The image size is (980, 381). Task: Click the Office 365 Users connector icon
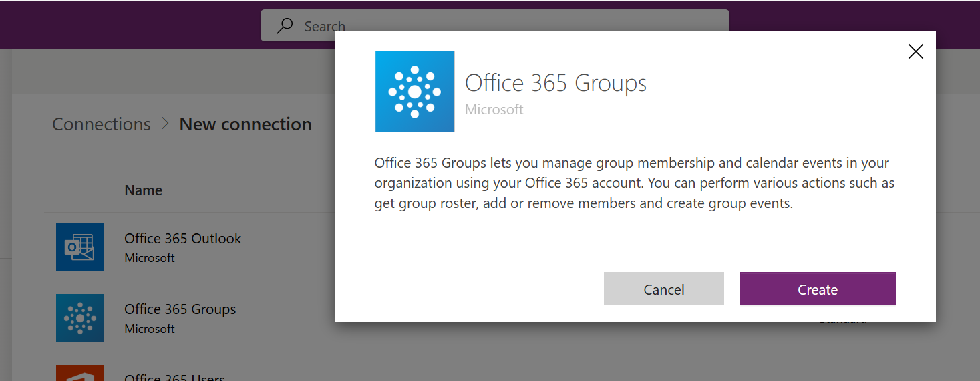(x=80, y=373)
